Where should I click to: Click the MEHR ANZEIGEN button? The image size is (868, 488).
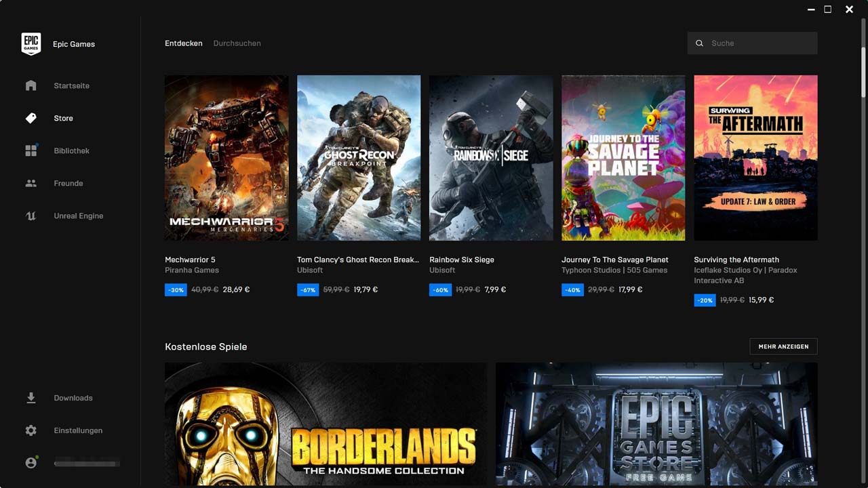(x=783, y=346)
